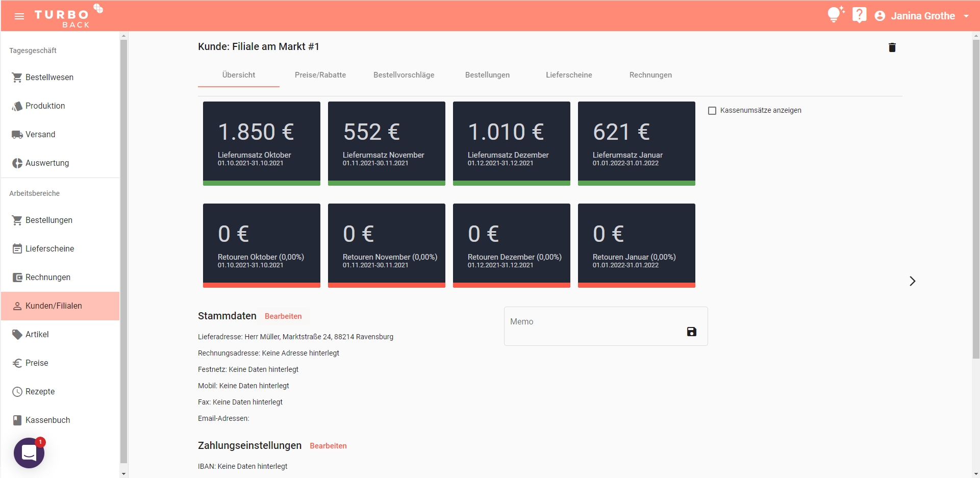Expand the Janina Grothe account dropdown
Viewport: 980px width, 478px height.
coord(966,16)
